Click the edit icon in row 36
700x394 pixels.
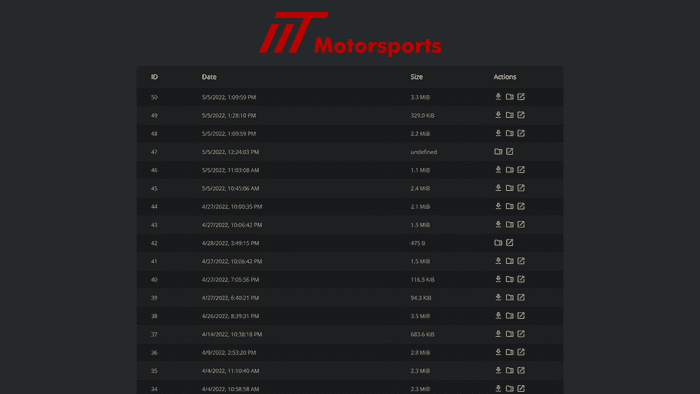tap(521, 353)
